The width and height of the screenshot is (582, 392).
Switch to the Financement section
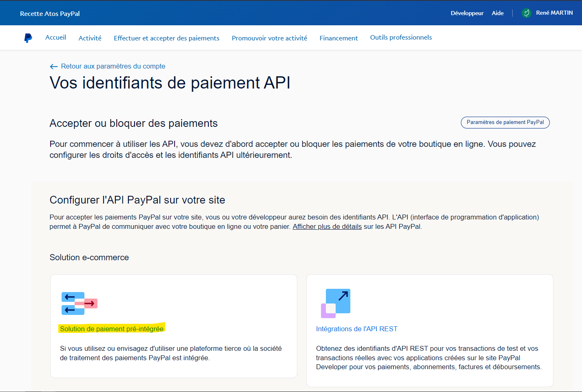pyautogui.click(x=339, y=38)
